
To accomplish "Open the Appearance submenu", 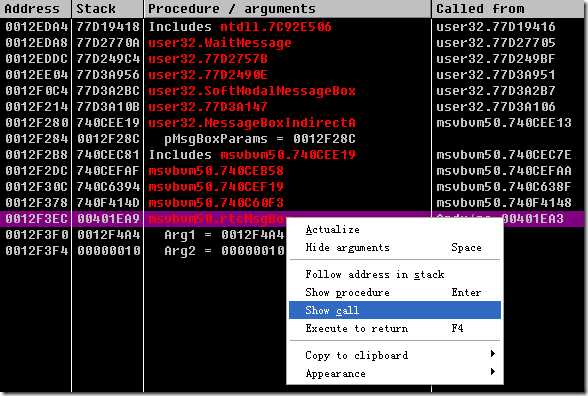I will [395, 373].
